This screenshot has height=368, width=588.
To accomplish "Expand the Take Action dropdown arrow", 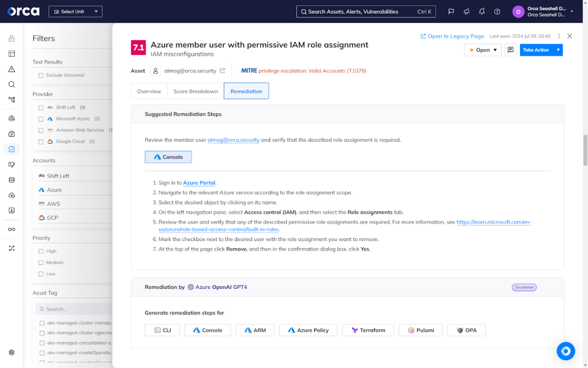I will click(x=558, y=50).
